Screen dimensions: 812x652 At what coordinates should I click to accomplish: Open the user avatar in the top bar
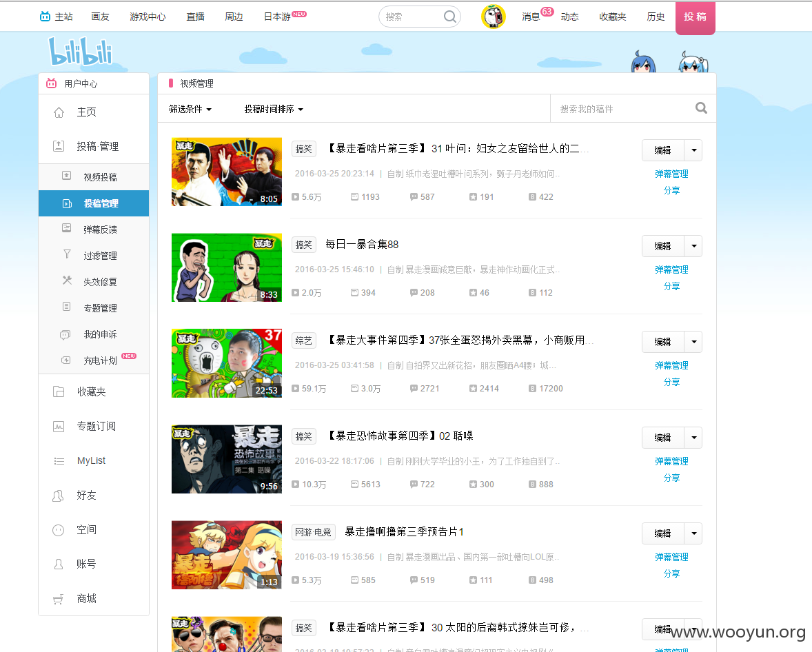[493, 17]
